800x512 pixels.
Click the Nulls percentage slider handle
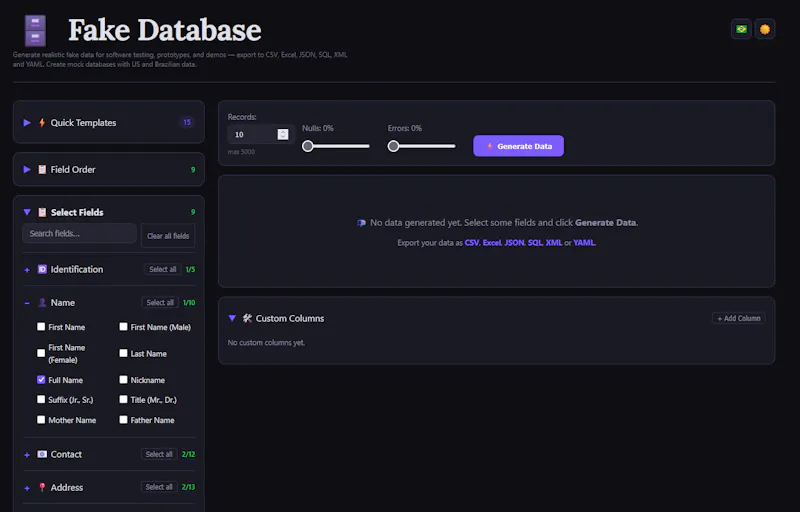(308, 146)
